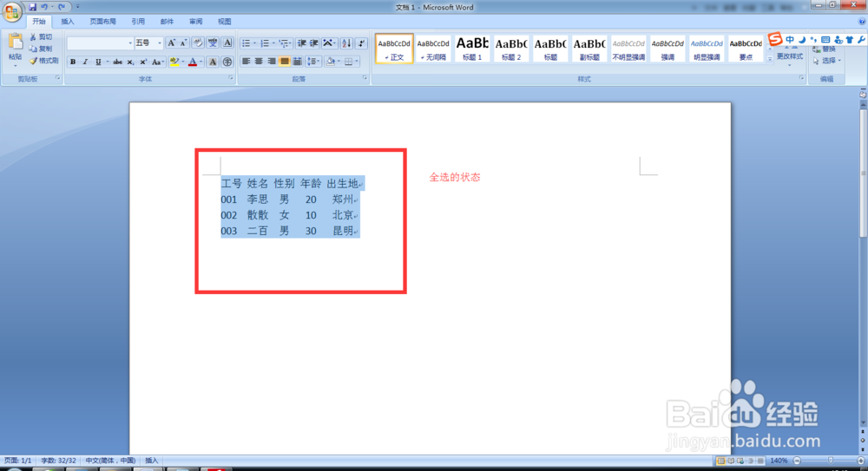Expand bullets list dropdown

[x=254, y=43]
